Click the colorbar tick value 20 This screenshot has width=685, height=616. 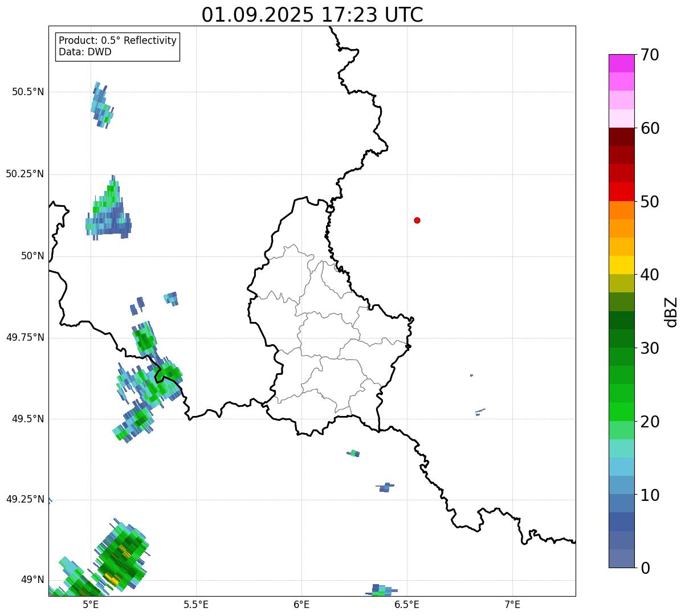[650, 422]
